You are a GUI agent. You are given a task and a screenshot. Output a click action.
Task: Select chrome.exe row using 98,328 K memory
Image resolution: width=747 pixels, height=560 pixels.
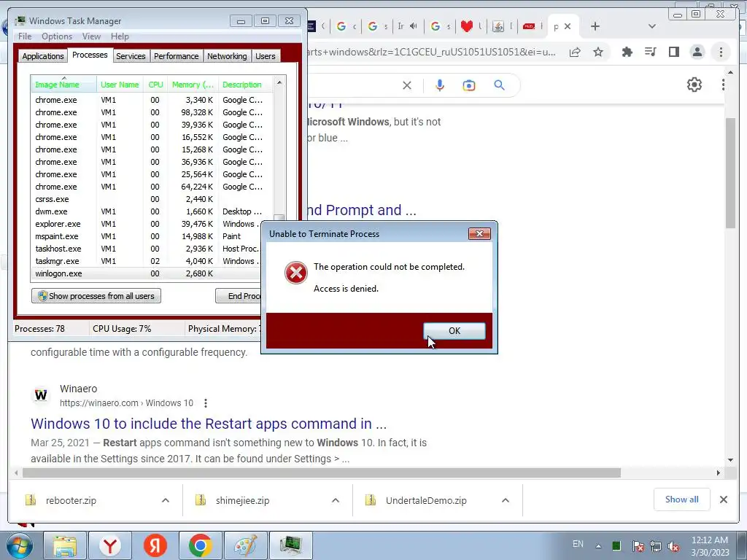click(x=152, y=112)
